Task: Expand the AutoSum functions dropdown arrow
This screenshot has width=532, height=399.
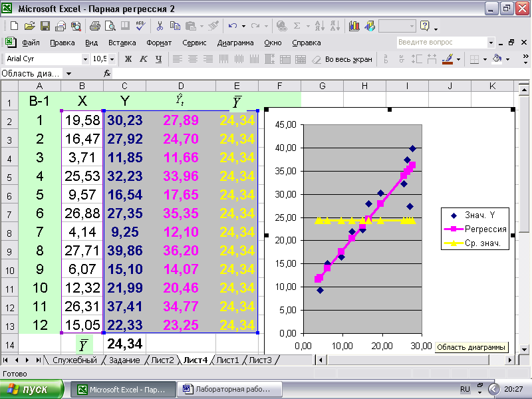Action: coord(308,26)
